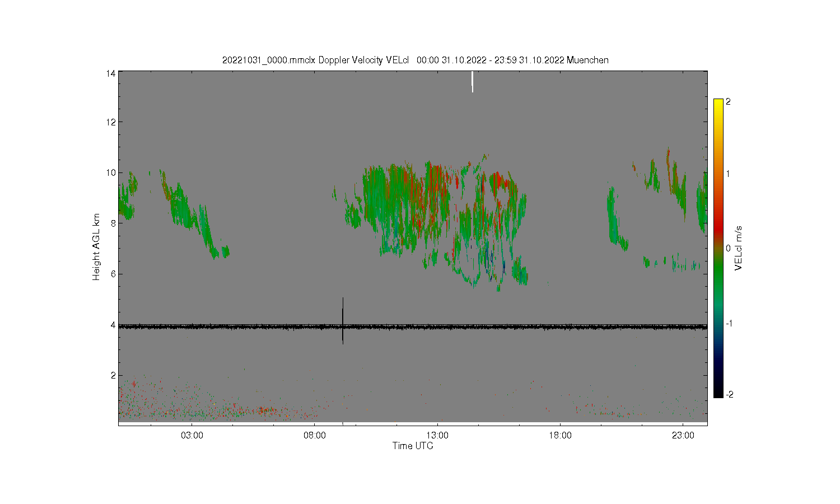This screenshot has width=840, height=504.
Task: Click the 18:00 time axis tick label
Action: pyautogui.click(x=560, y=435)
